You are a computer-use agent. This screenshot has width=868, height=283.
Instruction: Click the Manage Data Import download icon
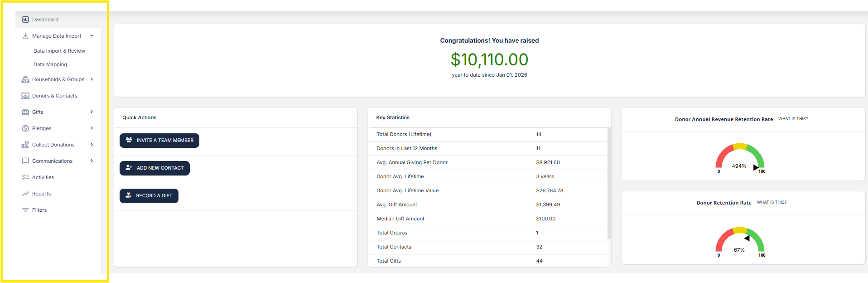point(25,36)
